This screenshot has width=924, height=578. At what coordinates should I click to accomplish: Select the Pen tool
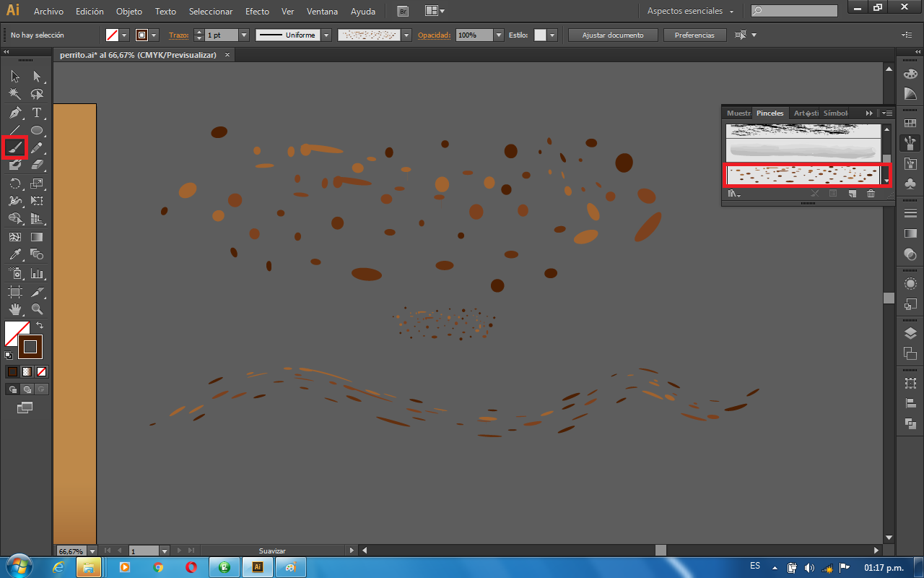click(15, 113)
